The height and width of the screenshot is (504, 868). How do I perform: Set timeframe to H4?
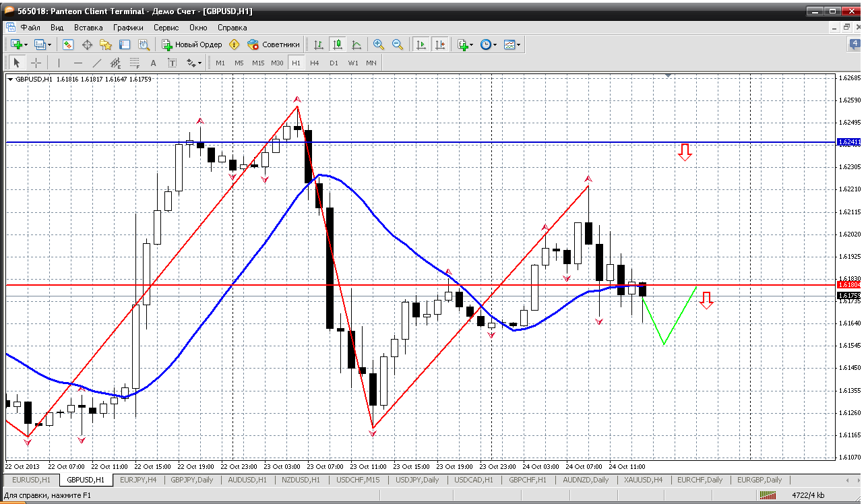pyautogui.click(x=315, y=63)
